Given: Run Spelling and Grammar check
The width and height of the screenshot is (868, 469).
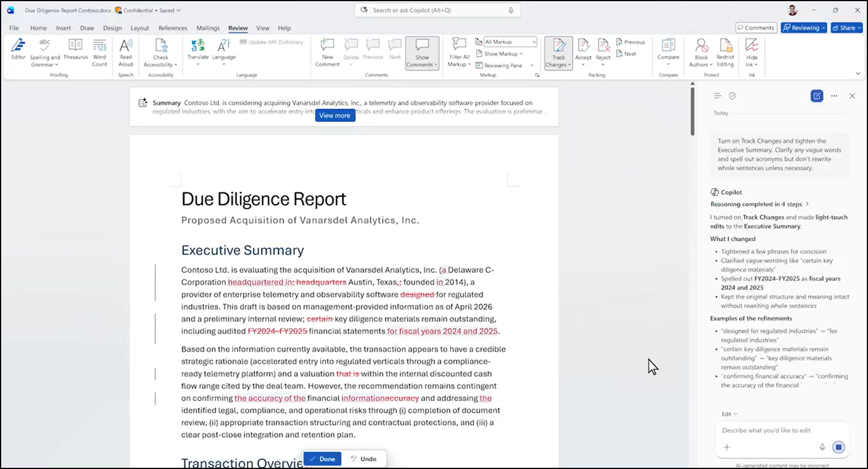Looking at the screenshot, I should coord(44,52).
